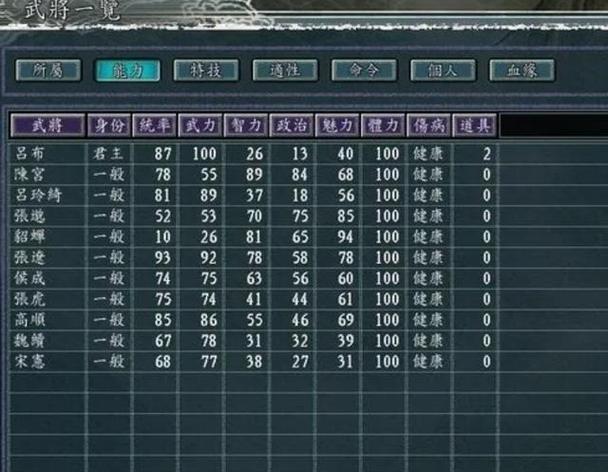Open the 特技 tab
The image size is (608, 472).
[x=206, y=71]
